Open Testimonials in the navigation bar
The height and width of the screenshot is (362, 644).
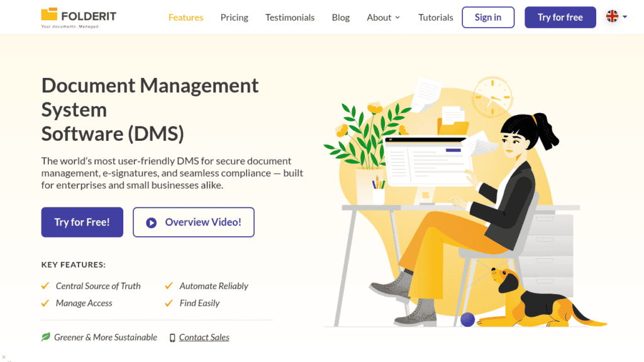pos(290,18)
